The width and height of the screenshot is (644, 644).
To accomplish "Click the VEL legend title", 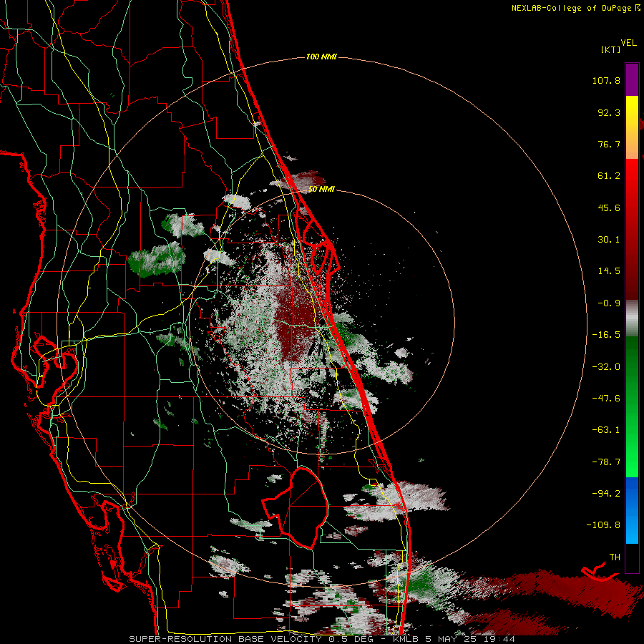I will tap(629, 43).
